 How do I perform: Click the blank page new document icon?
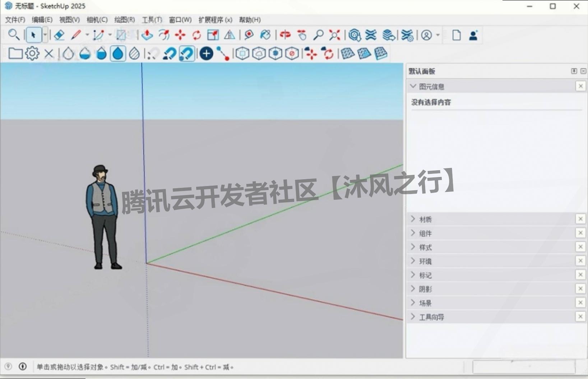coord(457,35)
